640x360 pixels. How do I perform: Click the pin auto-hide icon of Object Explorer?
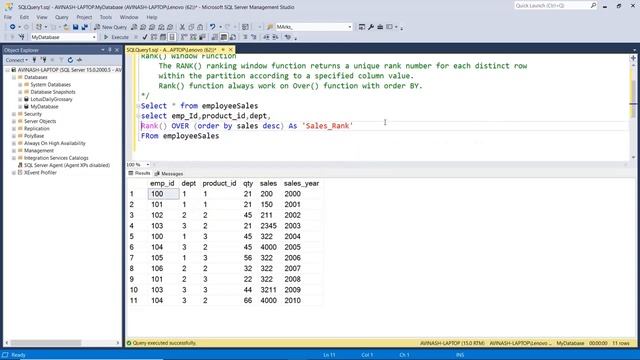110,50
